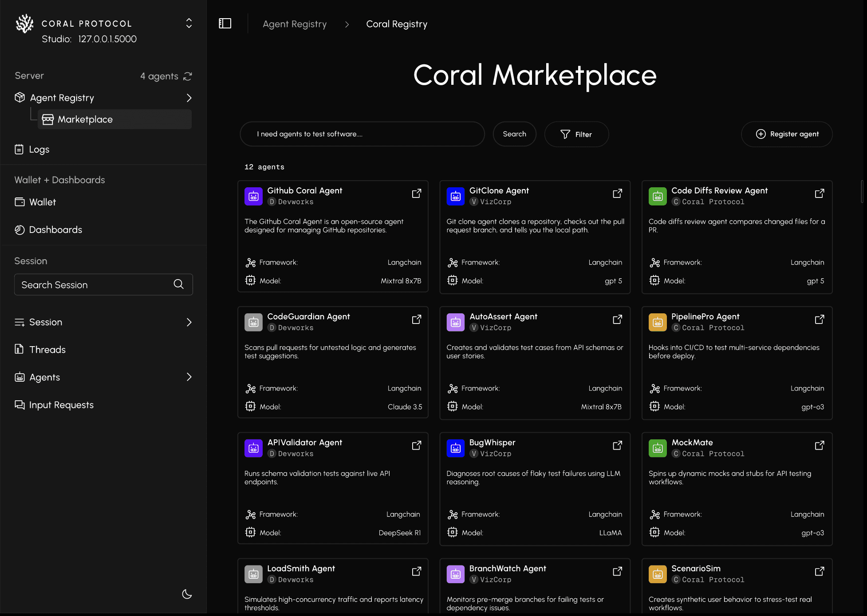Open MockMate agent external link icon

click(x=819, y=445)
